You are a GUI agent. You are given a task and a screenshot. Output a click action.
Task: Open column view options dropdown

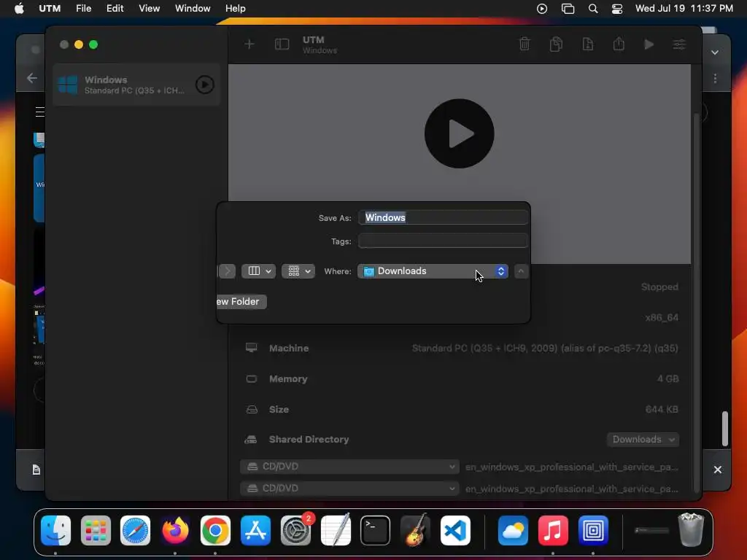tap(259, 271)
